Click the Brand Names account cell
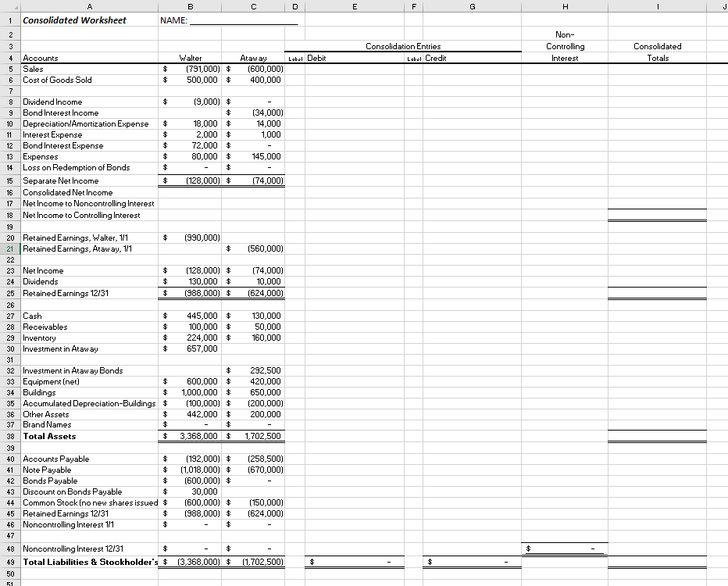This screenshot has width=728, height=586. [x=90, y=425]
